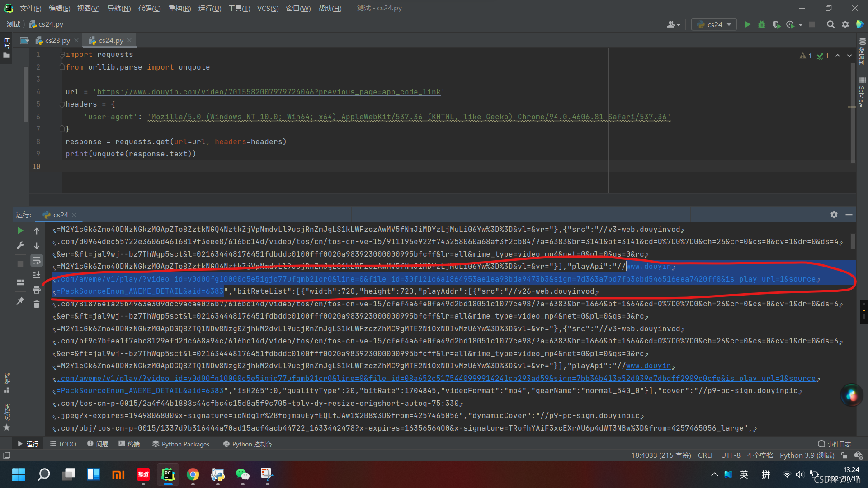Open Search Everywhere magnifier icon
Image resolution: width=868 pixels, height=488 pixels.
click(x=830, y=24)
